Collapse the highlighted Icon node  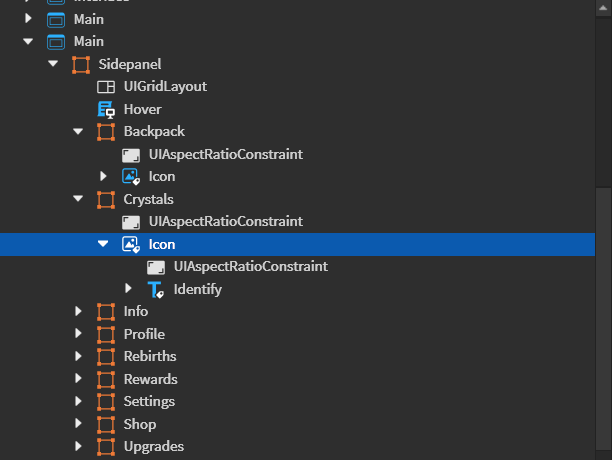coord(103,244)
